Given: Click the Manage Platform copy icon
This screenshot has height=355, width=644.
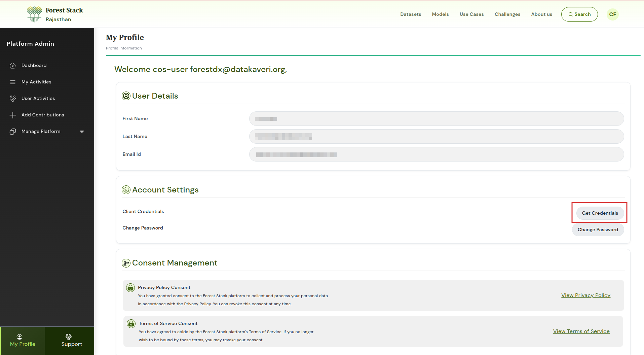Looking at the screenshot, I should coord(13,132).
